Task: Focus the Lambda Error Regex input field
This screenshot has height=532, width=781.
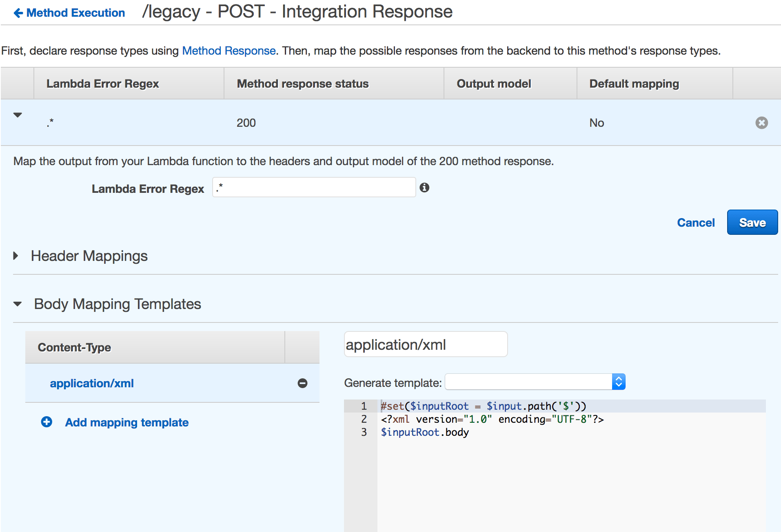Action: (x=314, y=188)
